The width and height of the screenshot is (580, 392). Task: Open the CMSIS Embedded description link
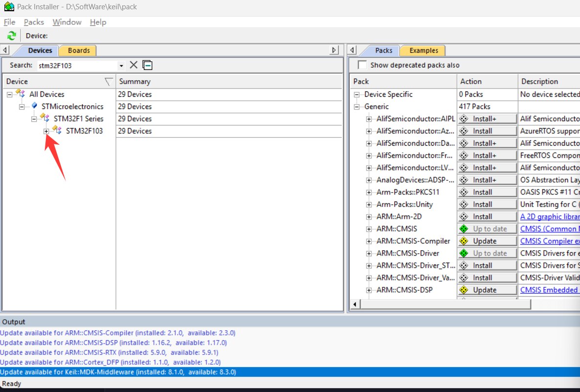(550, 290)
